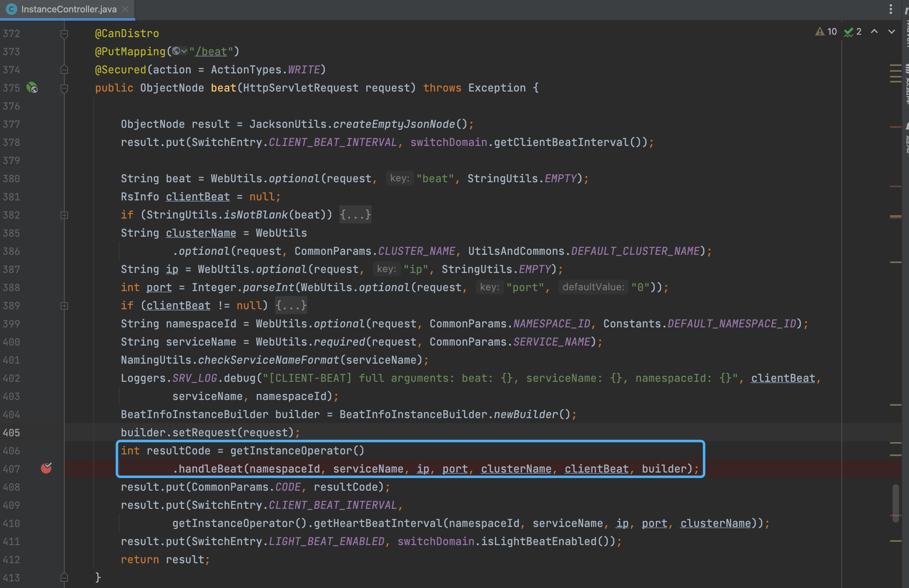Click line number 405 in the gutter
Viewport: 909px width, 588px height.
point(11,433)
